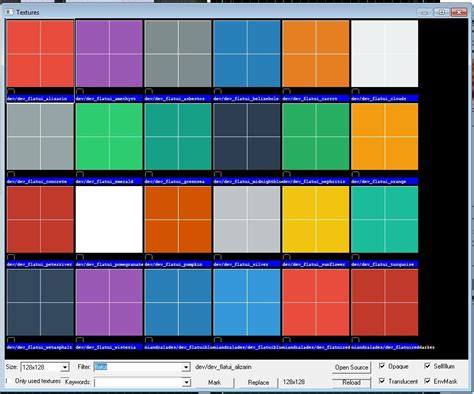Click the 128x128 dimensions text beside Replace

(294, 382)
